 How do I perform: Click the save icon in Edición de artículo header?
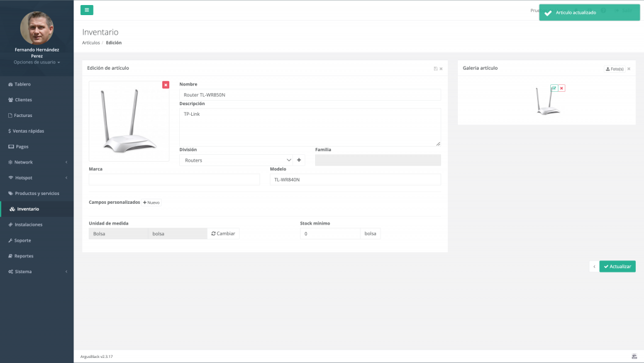click(x=436, y=69)
